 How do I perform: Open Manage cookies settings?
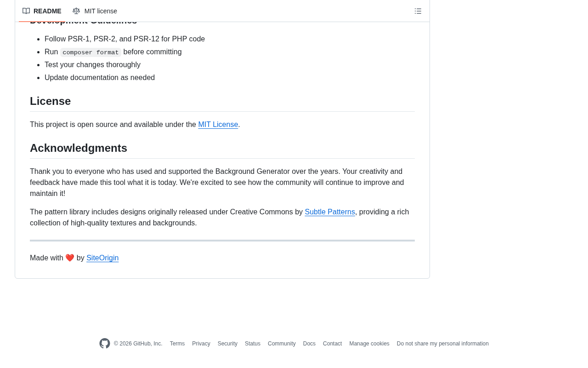[x=369, y=344]
